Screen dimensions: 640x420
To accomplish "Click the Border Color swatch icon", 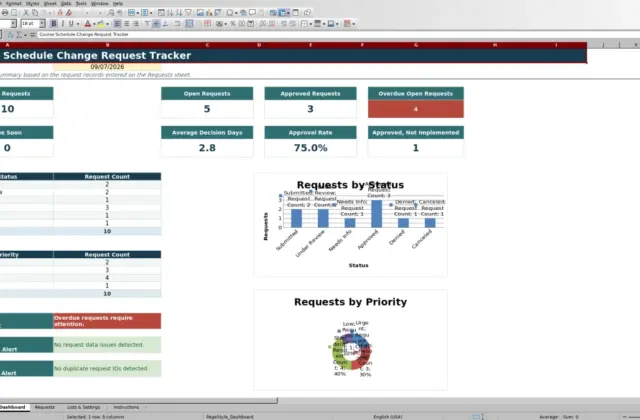I will pyautogui.click(x=331, y=24).
